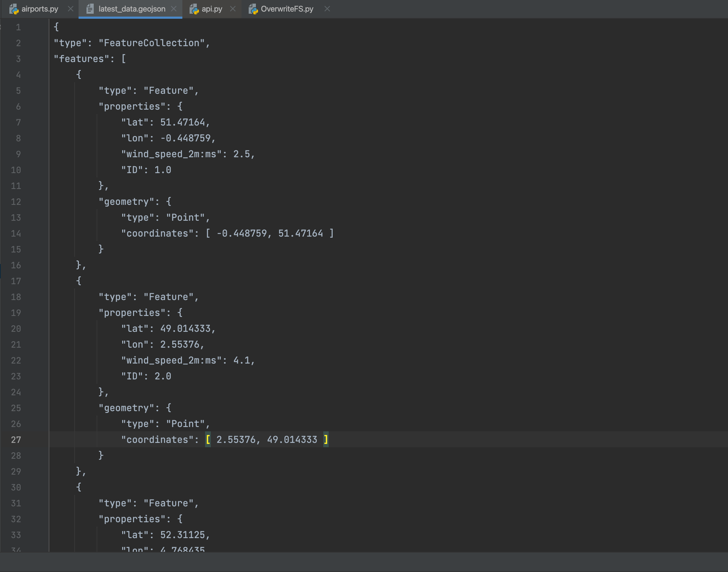728x572 pixels.
Task: Click the OverwriteFS.py Python file icon
Action: pyautogui.click(x=253, y=9)
